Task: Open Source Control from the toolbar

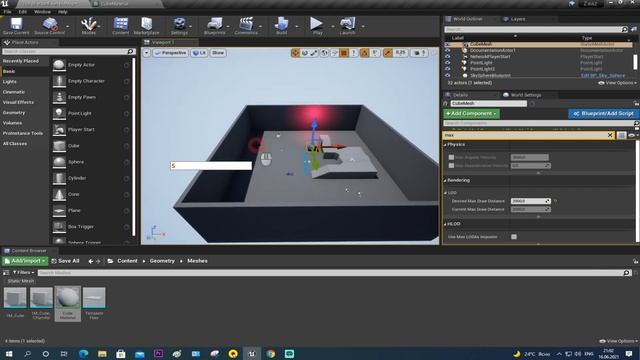Action: pyautogui.click(x=50, y=26)
